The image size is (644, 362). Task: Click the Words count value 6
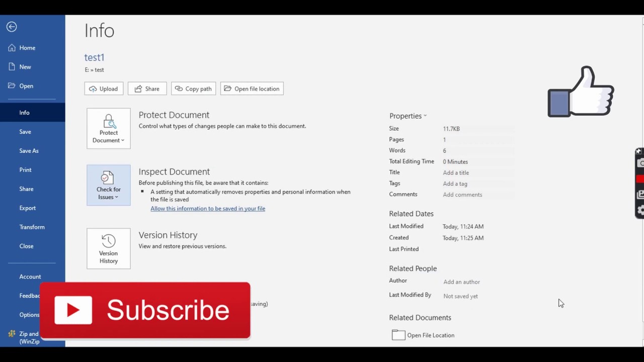[x=444, y=151]
